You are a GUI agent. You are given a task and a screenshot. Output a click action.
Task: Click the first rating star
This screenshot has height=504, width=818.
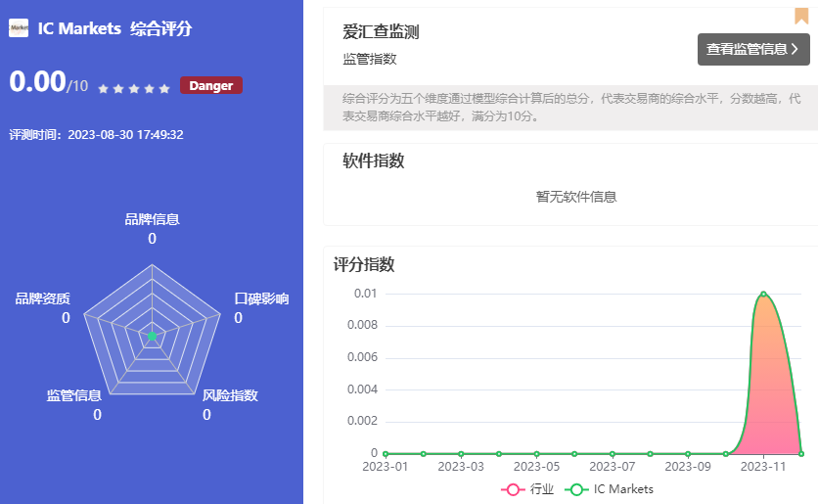tap(103, 88)
